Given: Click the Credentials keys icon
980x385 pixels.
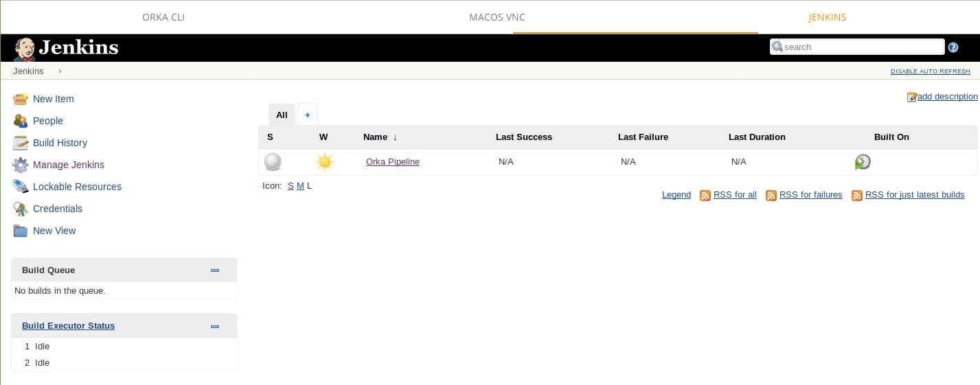Looking at the screenshot, I should 21,209.
